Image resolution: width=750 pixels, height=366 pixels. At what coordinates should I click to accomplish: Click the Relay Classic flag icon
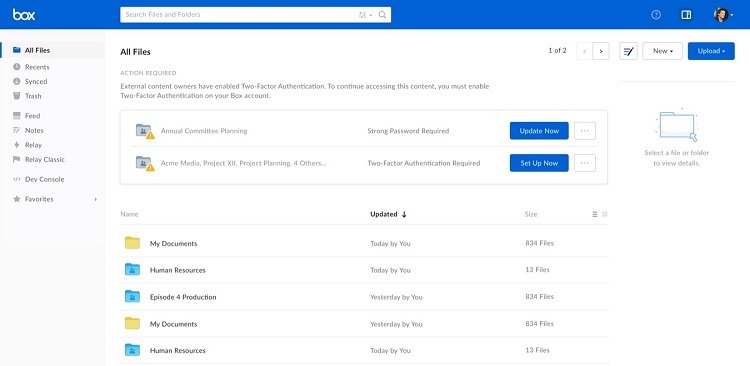[x=17, y=159]
